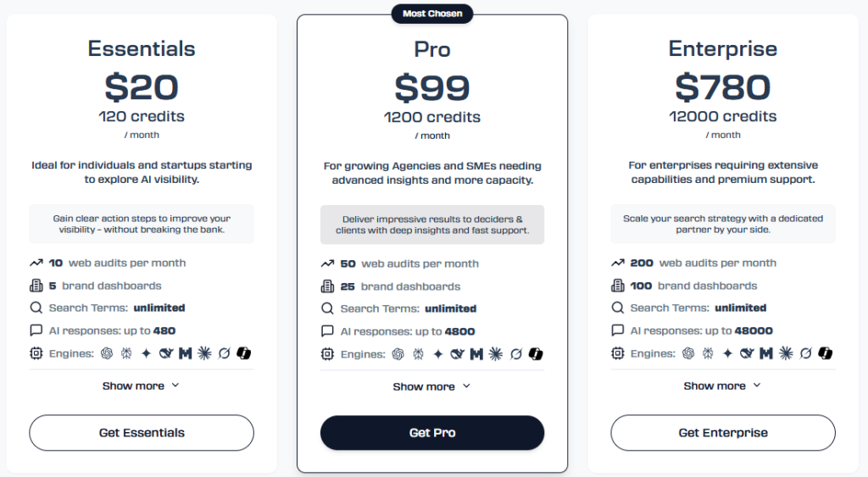Click the web audits trend arrow icon in Pro

(x=327, y=264)
